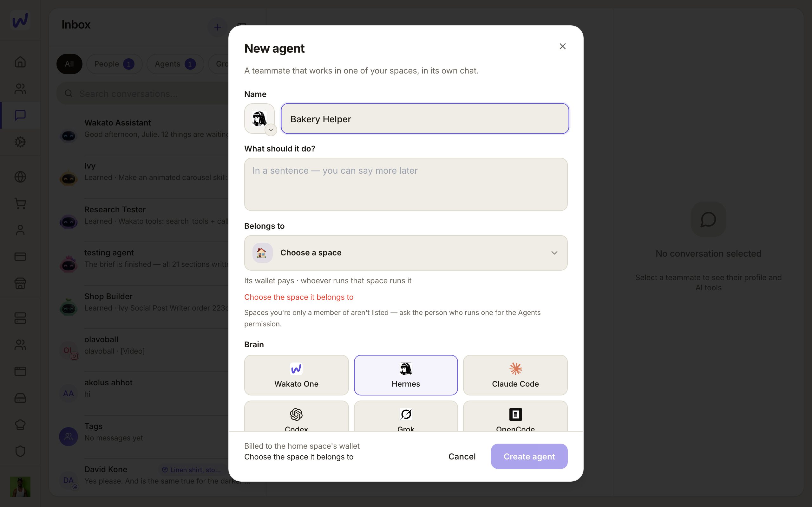Screen dimensions: 812x507
Task: Open the shield icon in sidebar
Action: pyautogui.click(x=20, y=451)
